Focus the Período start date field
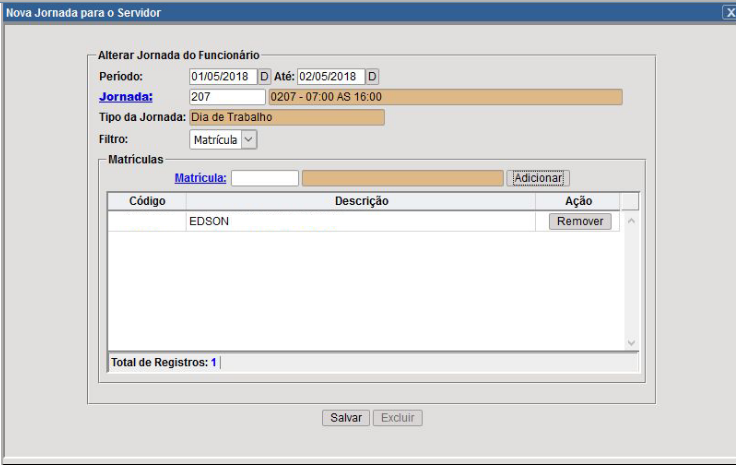 point(223,76)
